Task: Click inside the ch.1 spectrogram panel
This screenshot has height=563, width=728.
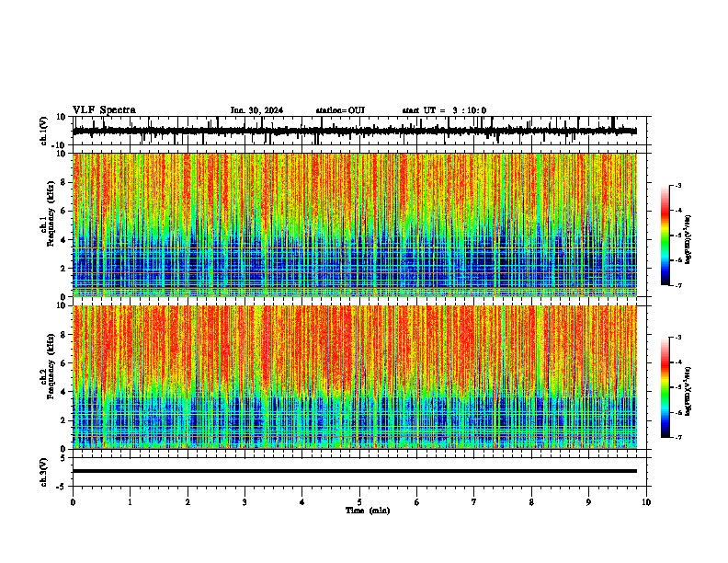Action: 355,224
